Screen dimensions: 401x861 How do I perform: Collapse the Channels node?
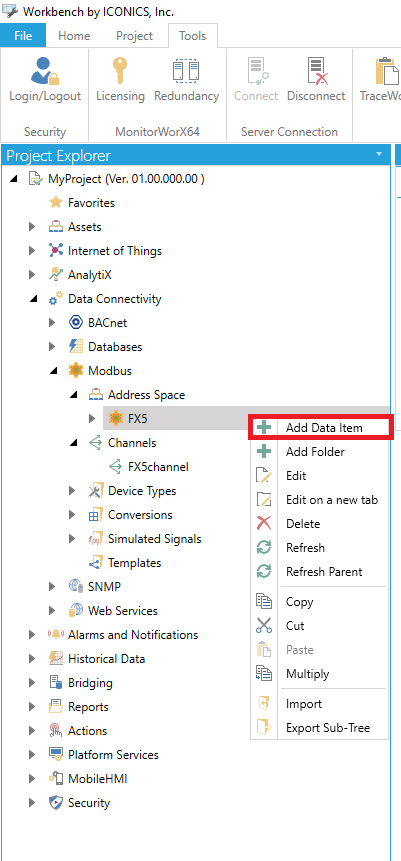pos(73,443)
